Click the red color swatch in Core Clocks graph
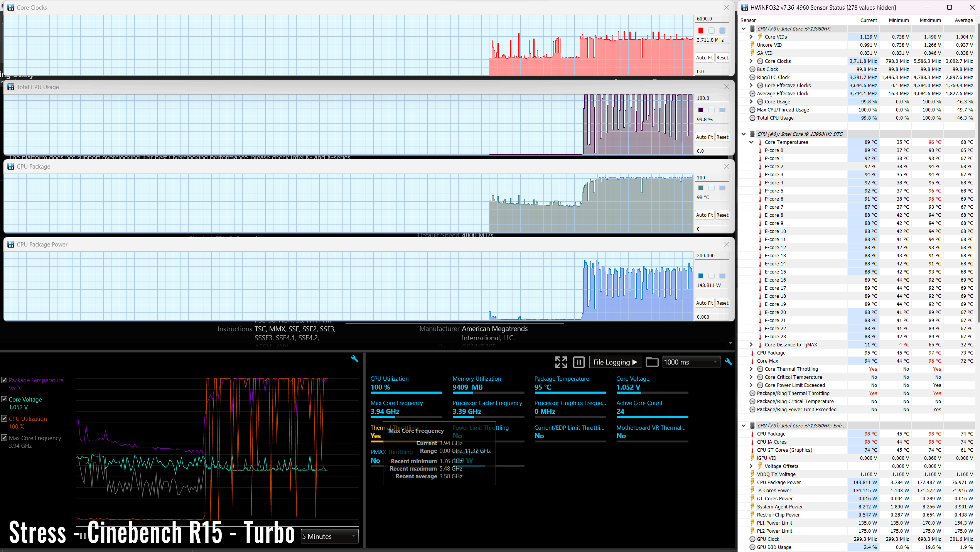 pyautogui.click(x=701, y=30)
